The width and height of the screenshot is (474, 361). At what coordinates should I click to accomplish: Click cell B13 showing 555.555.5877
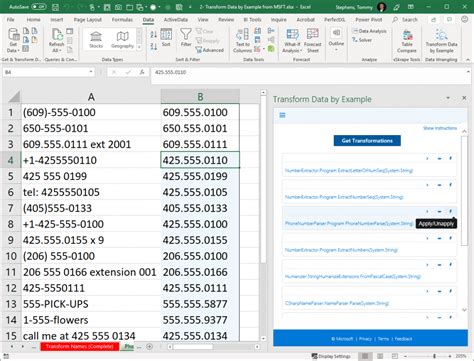pos(200,304)
